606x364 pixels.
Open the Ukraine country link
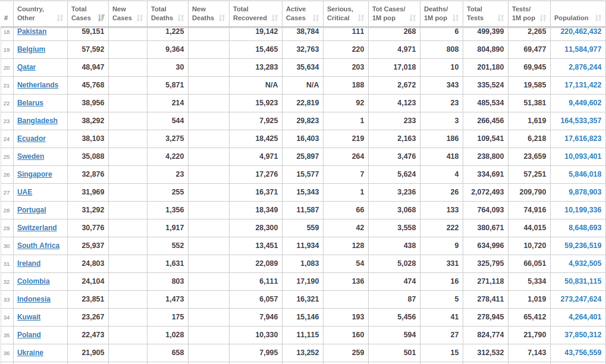click(x=30, y=353)
